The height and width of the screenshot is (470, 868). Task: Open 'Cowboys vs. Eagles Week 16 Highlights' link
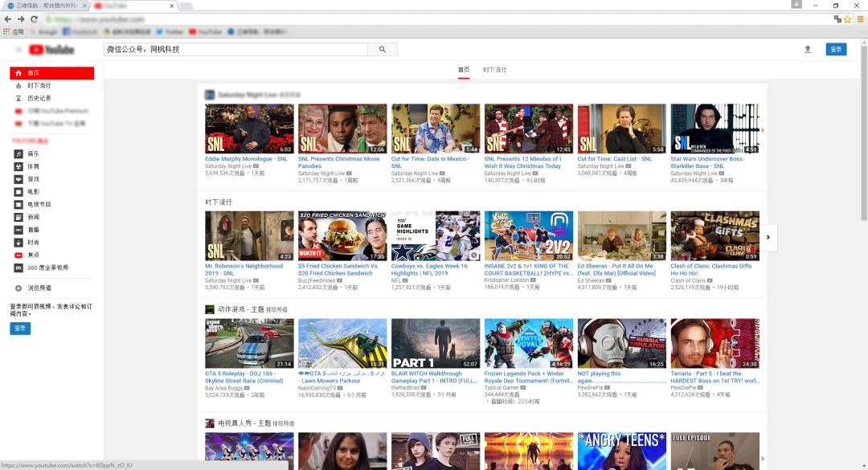(x=429, y=270)
